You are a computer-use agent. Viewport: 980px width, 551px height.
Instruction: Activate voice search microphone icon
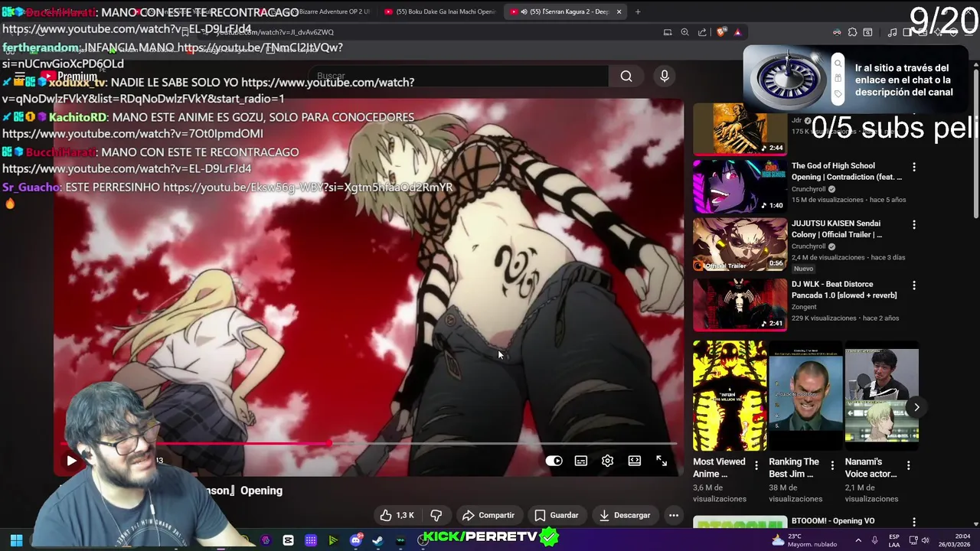click(665, 76)
